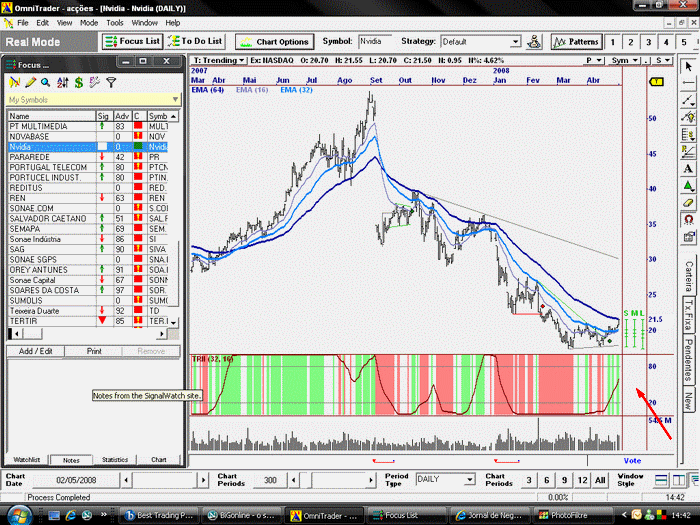
Task: Open the Sym dropdown above chart
Action: pyautogui.click(x=624, y=60)
